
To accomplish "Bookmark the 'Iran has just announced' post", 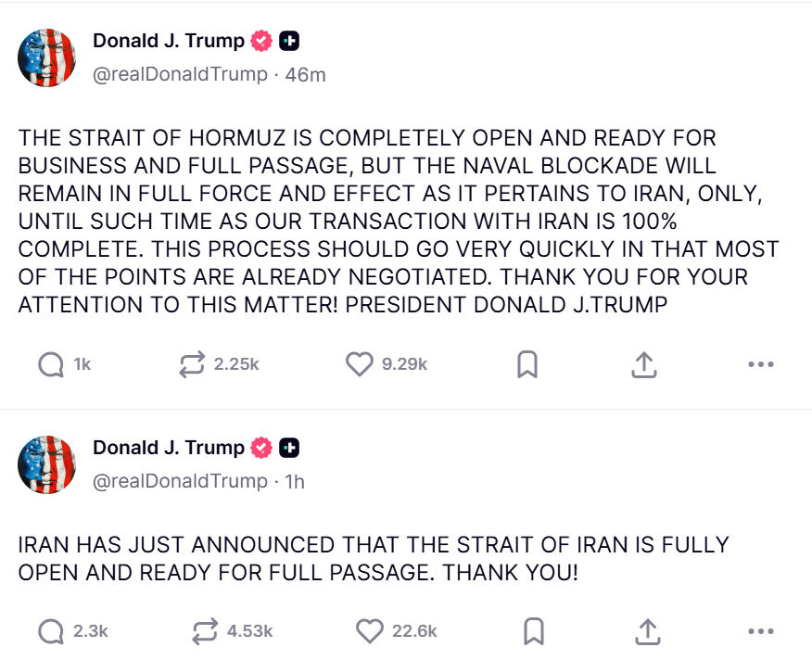I will coord(533,631).
